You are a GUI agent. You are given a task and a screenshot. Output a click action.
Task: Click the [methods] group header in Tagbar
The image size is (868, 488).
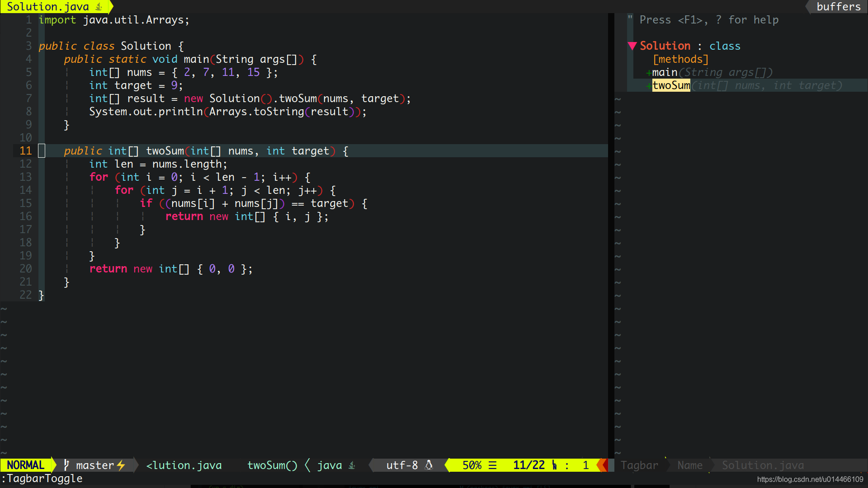(x=680, y=59)
